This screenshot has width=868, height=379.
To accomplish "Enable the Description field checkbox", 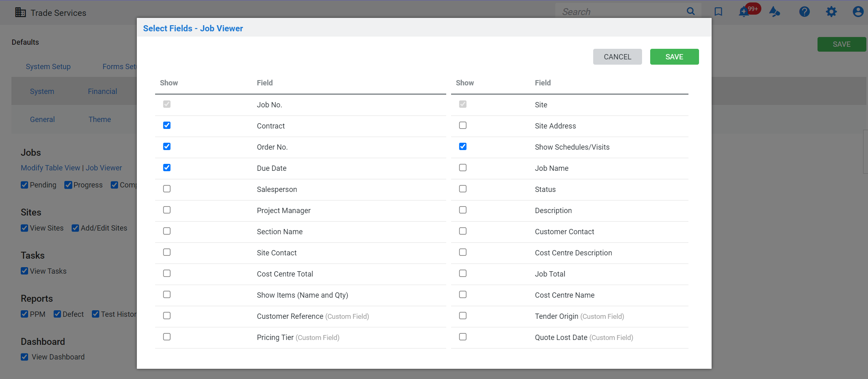I will point(463,210).
